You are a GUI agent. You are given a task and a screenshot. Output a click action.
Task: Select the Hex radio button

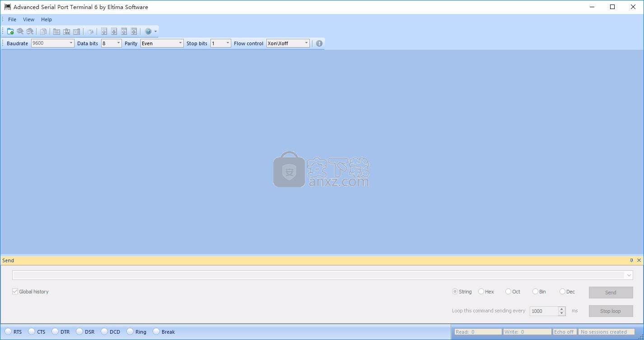pos(481,292)
